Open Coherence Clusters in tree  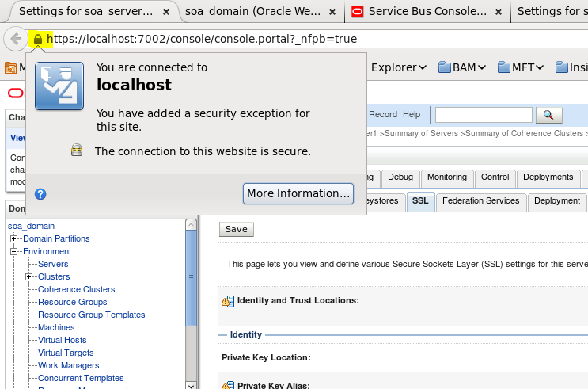tap(77, 289)
